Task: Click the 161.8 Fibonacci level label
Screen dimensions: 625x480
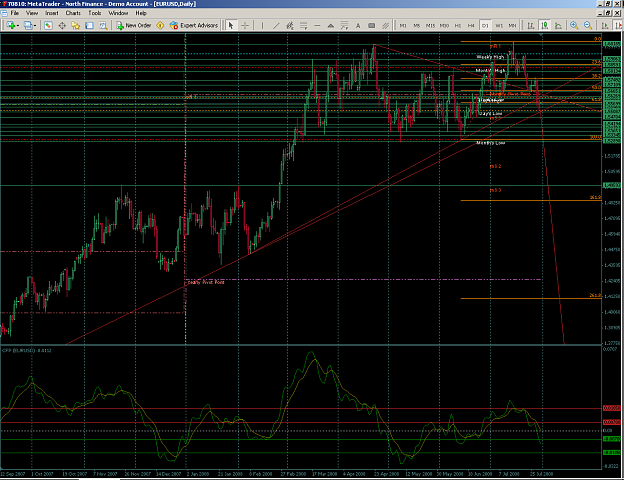Action: [595, 197]
